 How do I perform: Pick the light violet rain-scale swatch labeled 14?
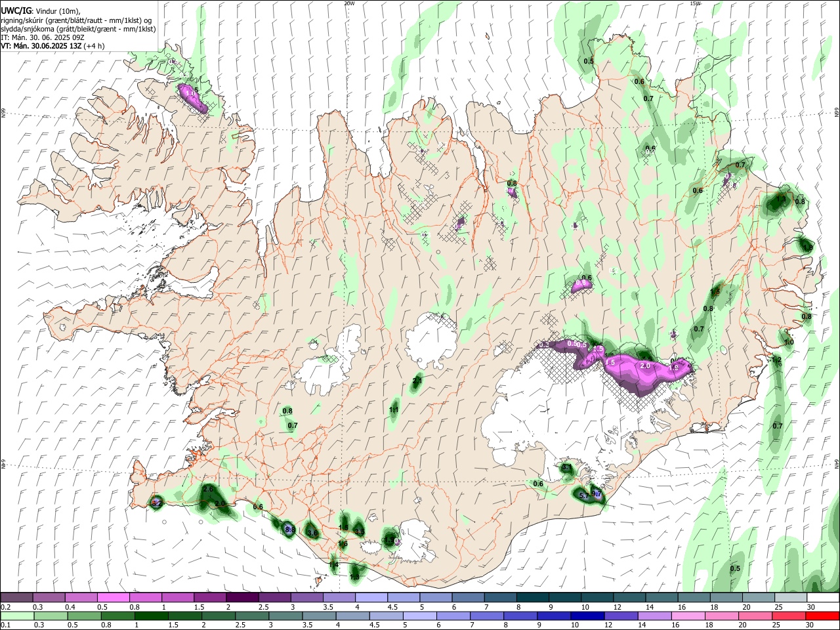click(x=654, y=616)
